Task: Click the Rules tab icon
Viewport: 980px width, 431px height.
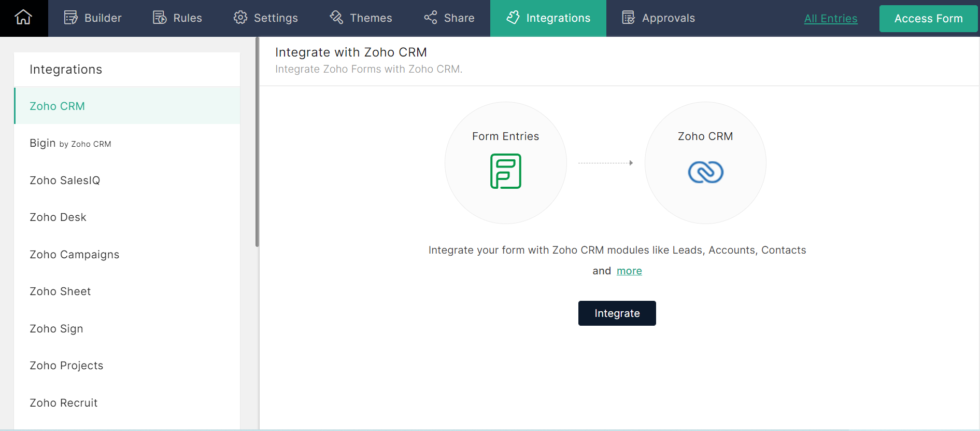Action: tap(160, 18)
